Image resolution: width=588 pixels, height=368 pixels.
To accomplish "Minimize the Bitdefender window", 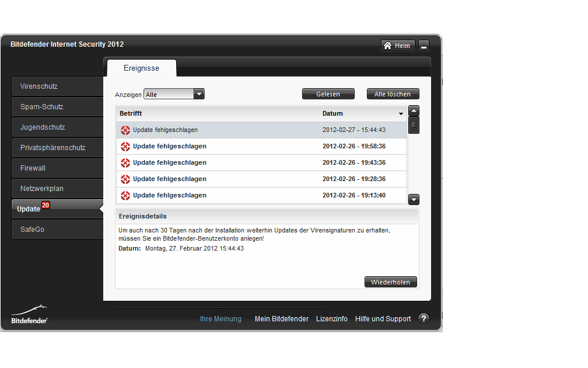I will pyautogui.click(x=423, y=46).
